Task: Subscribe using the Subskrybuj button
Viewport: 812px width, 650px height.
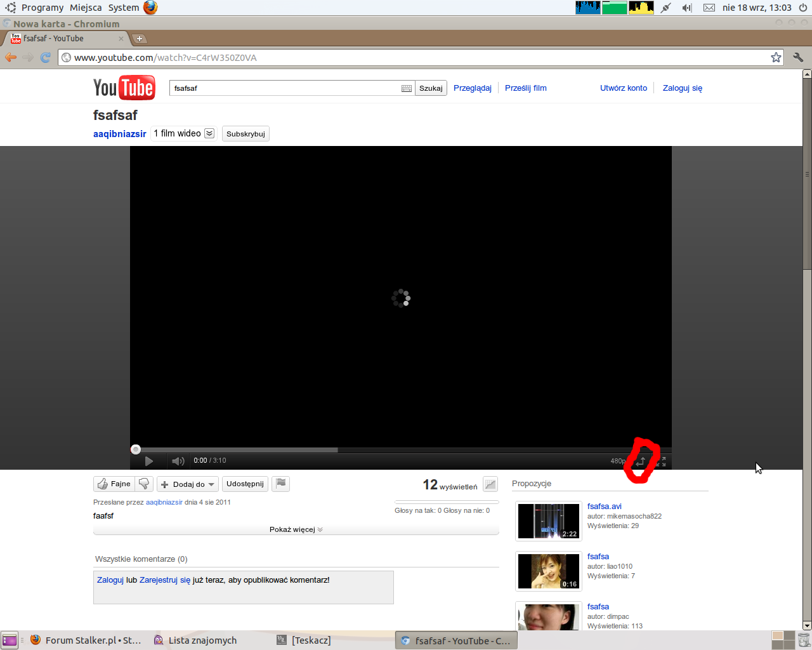Action: coord(246,134)
